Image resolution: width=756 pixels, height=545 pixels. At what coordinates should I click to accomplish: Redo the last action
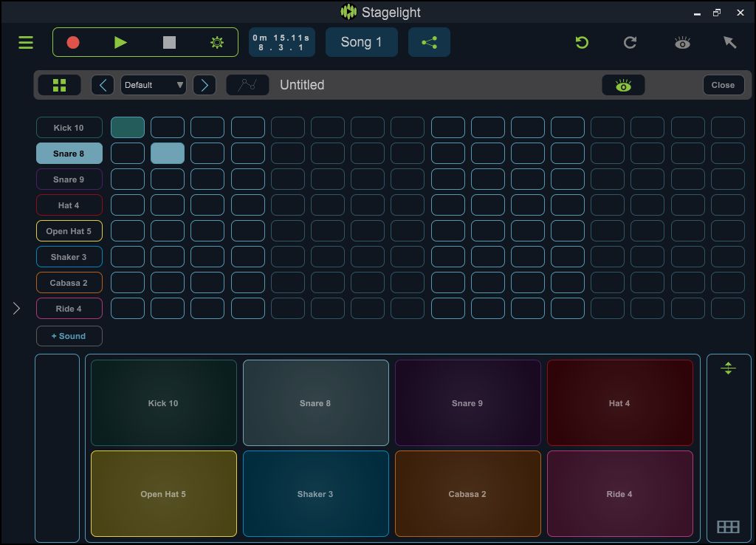tap(630, 42)
